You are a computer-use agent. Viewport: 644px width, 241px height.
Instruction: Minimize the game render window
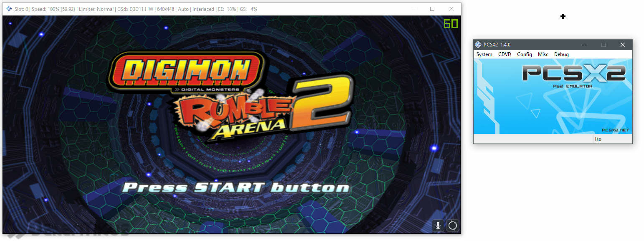pos(413,9)
